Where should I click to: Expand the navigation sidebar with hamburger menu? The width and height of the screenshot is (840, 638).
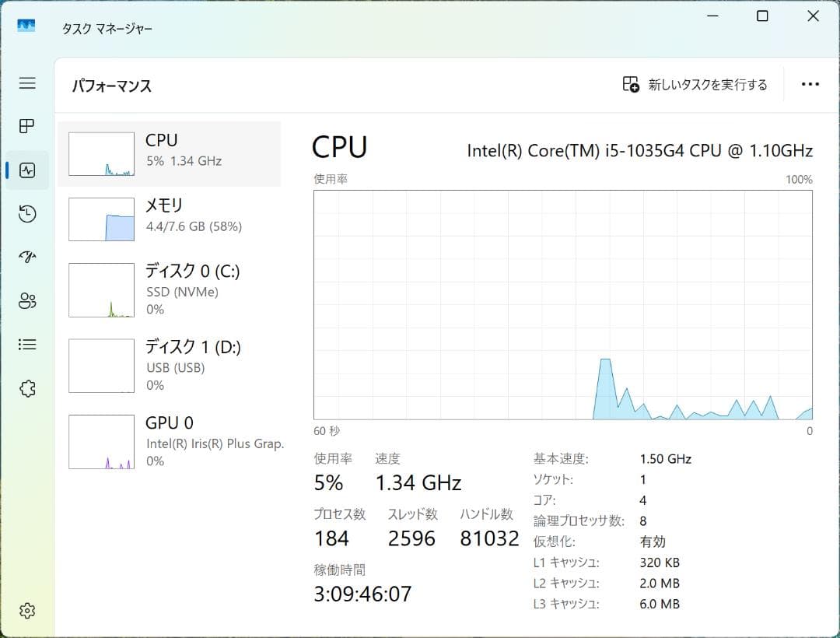27,84
